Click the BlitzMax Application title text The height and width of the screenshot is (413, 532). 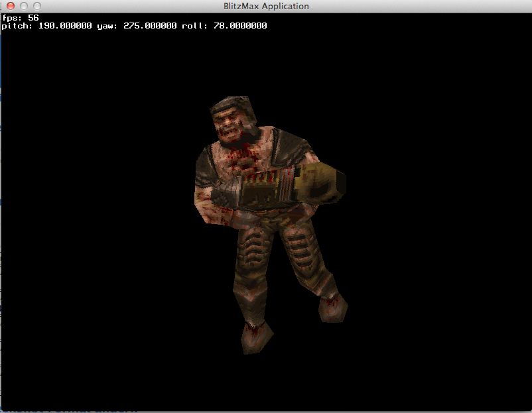[266, 6]
